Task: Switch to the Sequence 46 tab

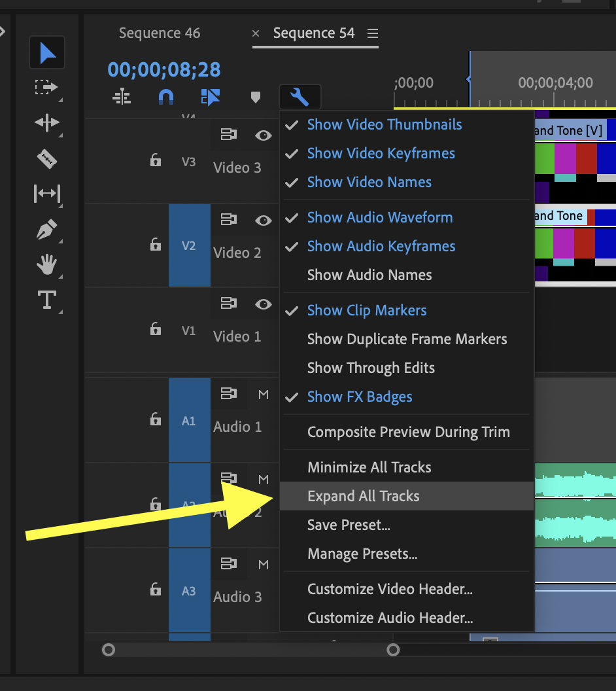Action: 160,33
